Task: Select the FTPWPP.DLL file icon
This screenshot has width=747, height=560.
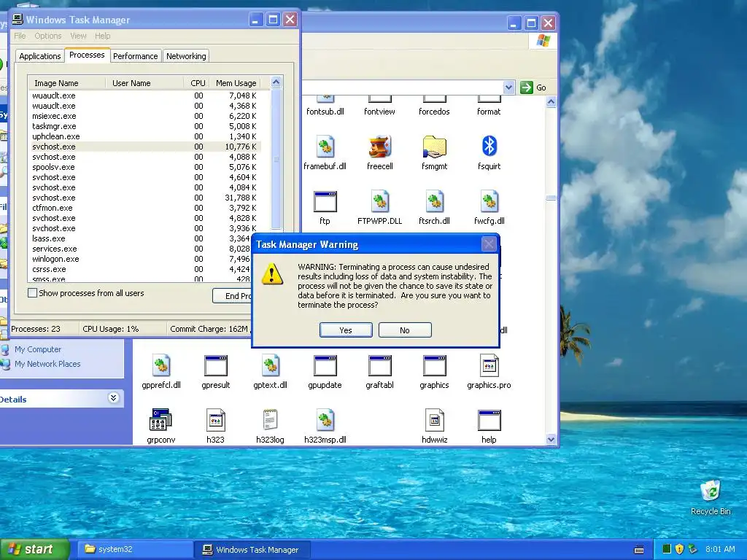Action: click(379, 202)
